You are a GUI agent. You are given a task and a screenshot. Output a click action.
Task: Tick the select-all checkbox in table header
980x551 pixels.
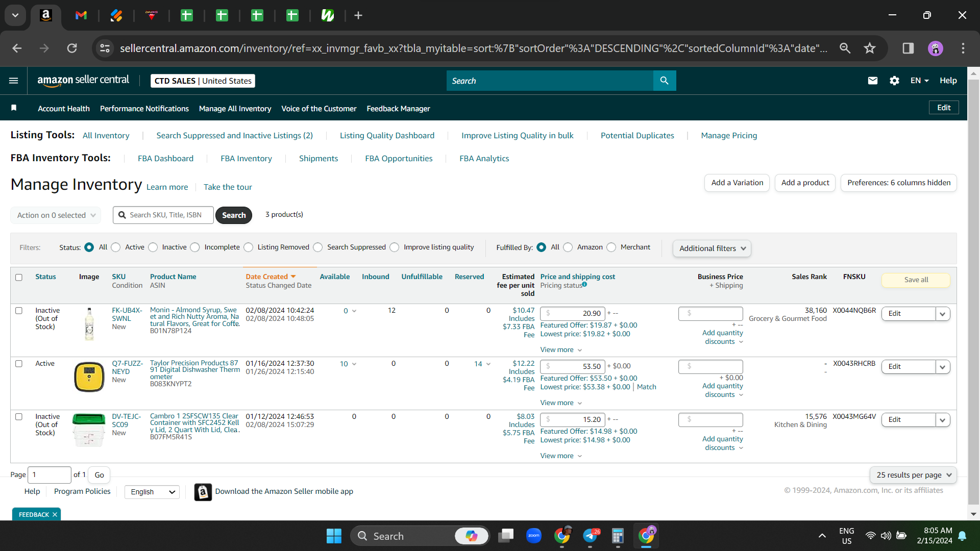pos(19,278)
